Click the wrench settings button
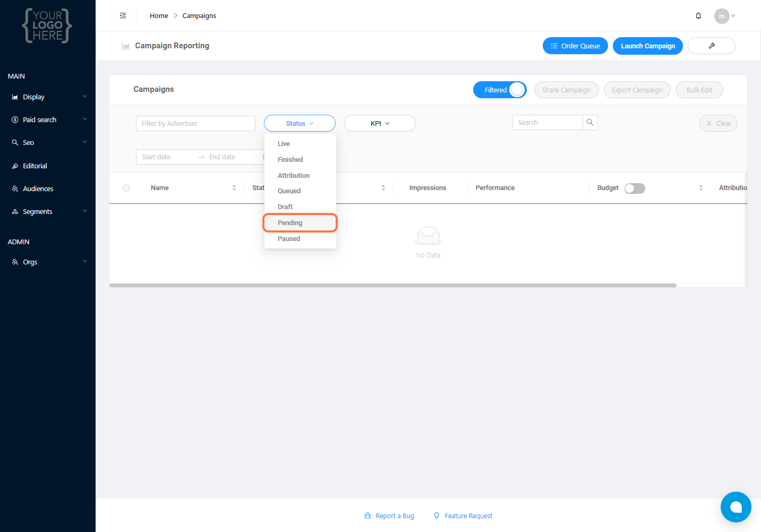Viewport: 761px width, 532px height. coord(711,46)
